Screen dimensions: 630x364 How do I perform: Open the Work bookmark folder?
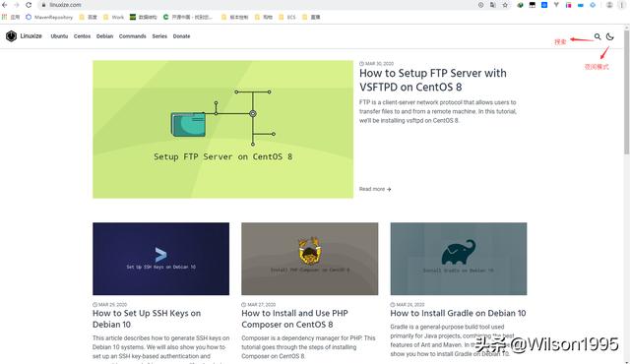pyautogui.click(x=114, y=17)
